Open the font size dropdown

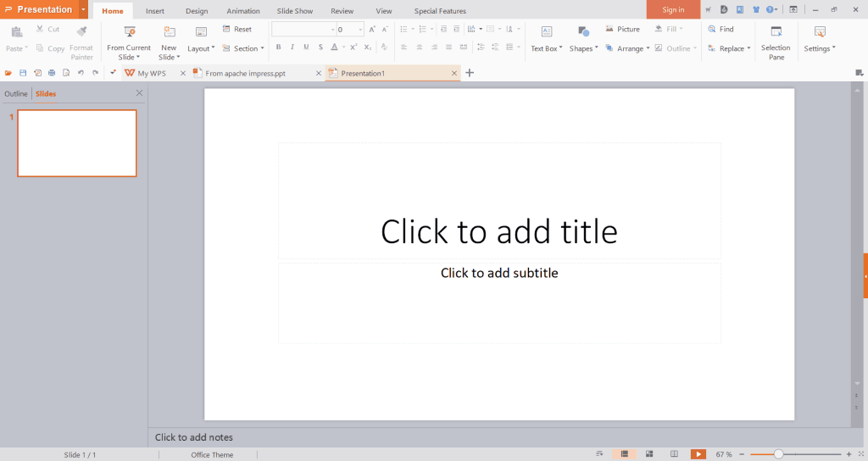[x=360, y=30]
